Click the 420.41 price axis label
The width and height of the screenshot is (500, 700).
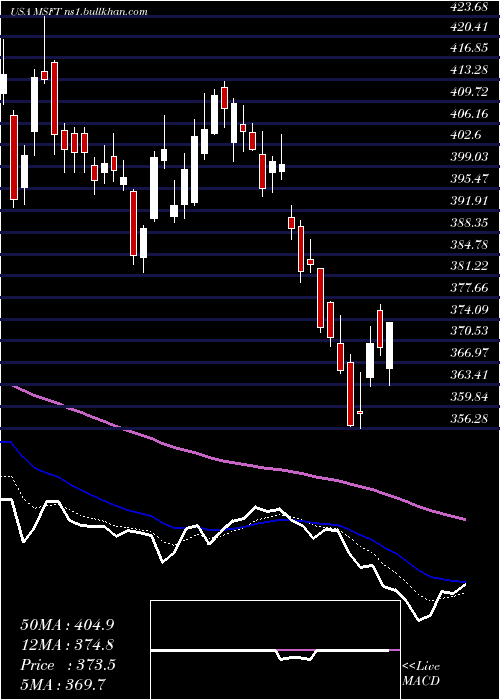click(x=469, y=28)
